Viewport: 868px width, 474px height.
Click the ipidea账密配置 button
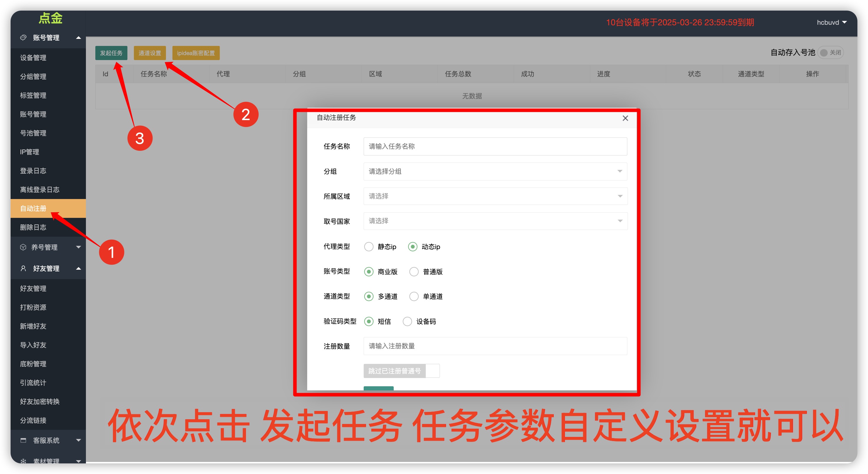[x=196, y=53]
